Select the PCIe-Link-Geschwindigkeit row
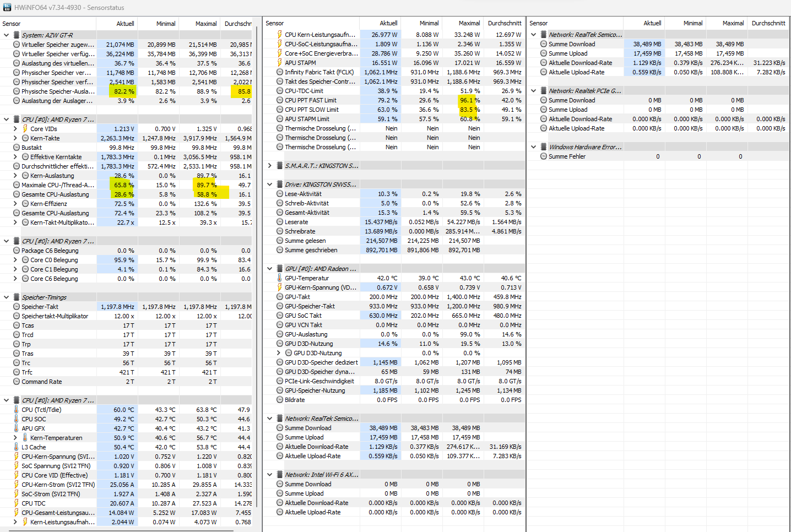The image size is (791, 532). coord(394,381)
